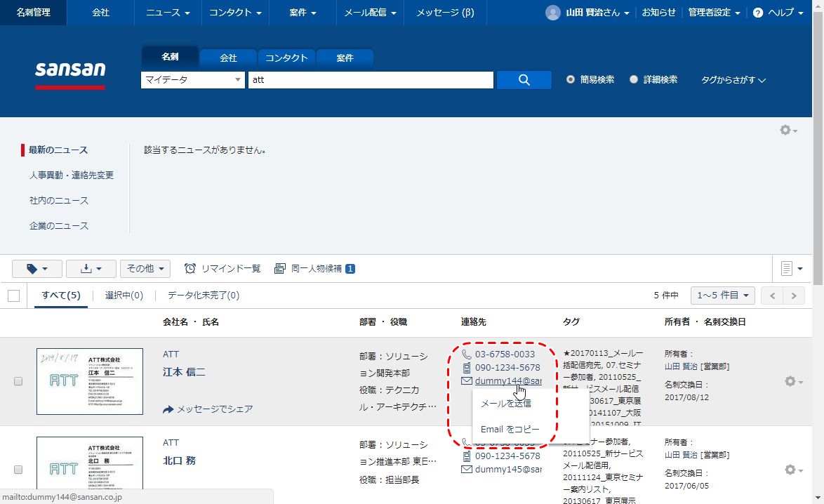Open メッセージ (β) in top navigation

[445, 13]
